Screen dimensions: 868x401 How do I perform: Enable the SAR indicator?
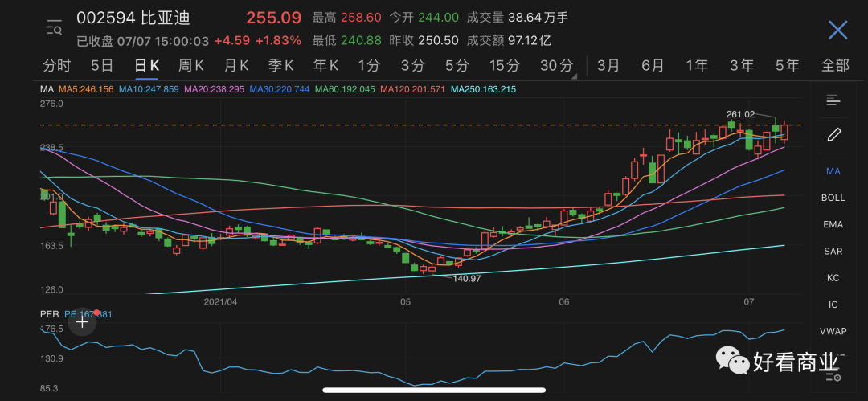pyautogui.click(x=833, y=251)
